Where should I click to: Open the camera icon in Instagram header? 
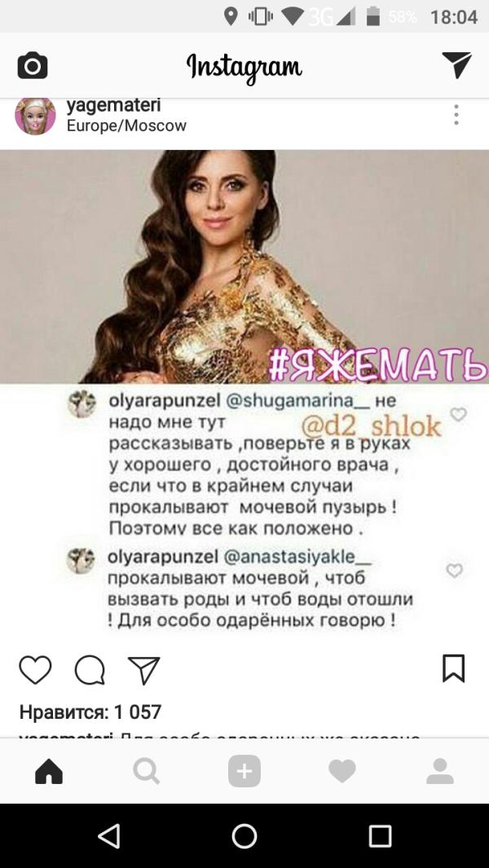click(x=33, y=66)
